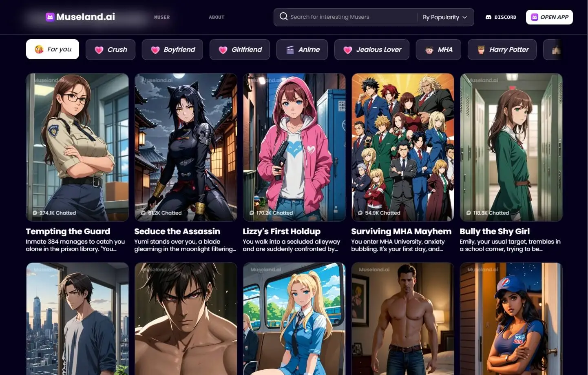Click the clapperboard icon beside Anime
Image resolution: width=588 pixels, height=375 pixels.
tap(290, 50)
